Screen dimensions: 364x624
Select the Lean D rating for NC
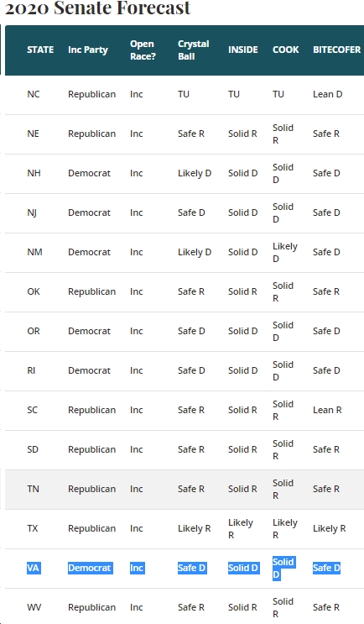(x=327, y=94)
